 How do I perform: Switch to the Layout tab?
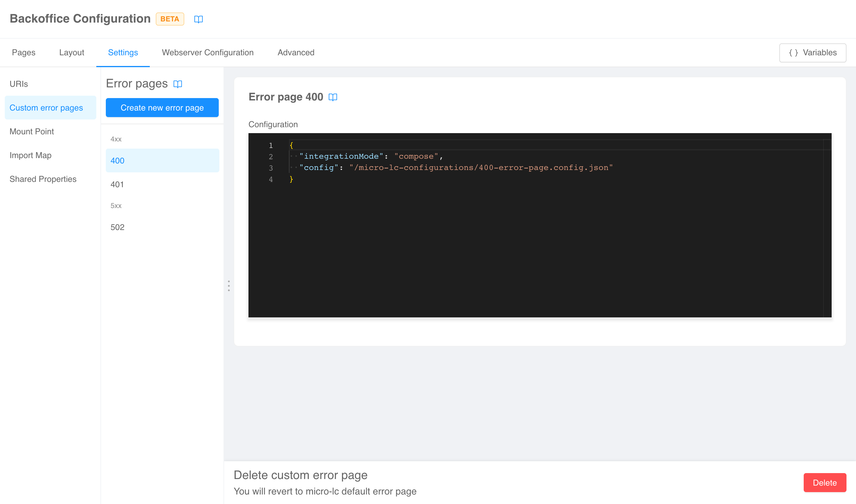click(x=72, y=52)
